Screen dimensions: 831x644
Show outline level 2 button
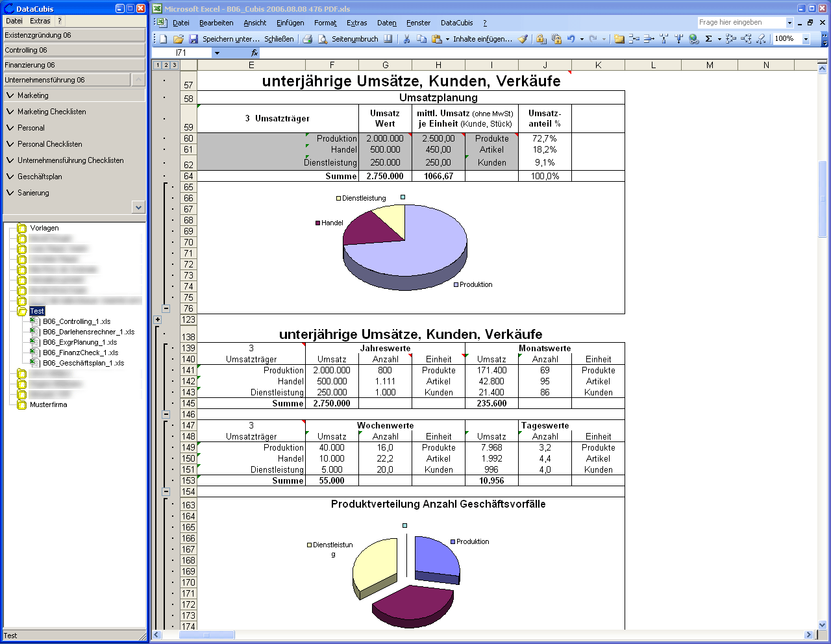(166, 65)
